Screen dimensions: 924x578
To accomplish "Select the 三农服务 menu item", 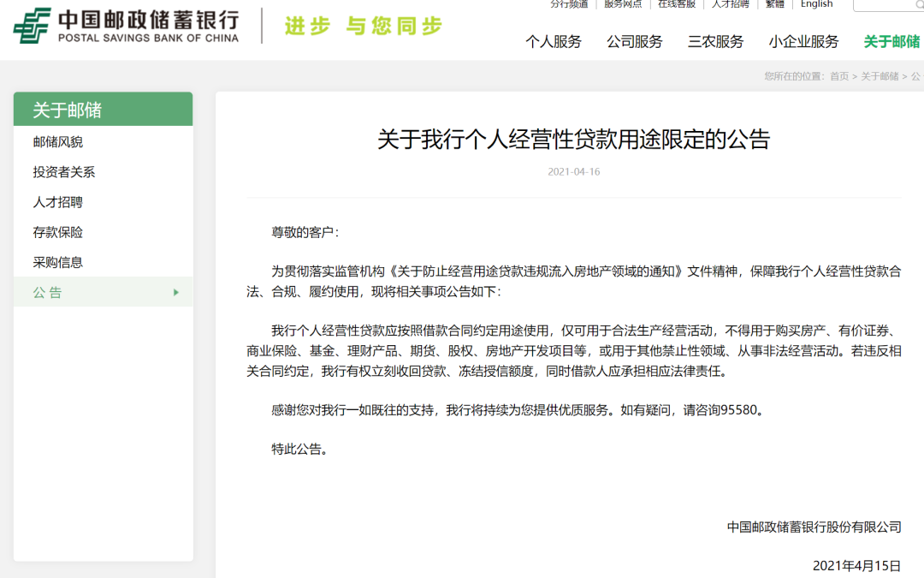I will click(x=715, y=41).
